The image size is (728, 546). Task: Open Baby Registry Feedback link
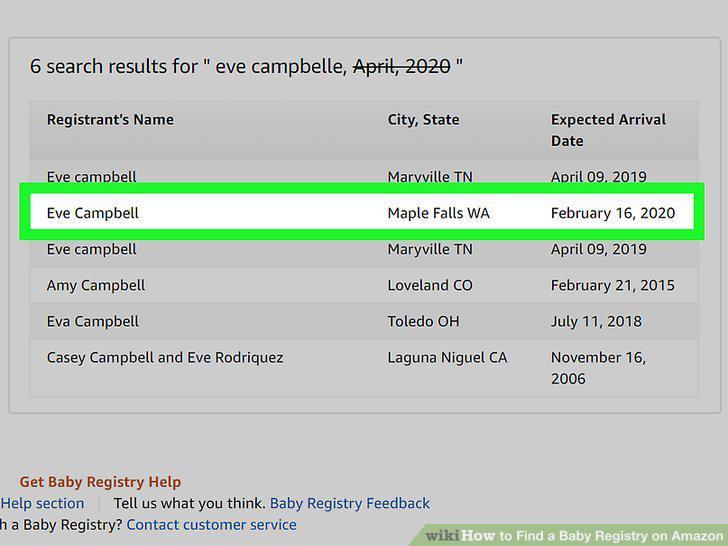(x=350, y=503)
